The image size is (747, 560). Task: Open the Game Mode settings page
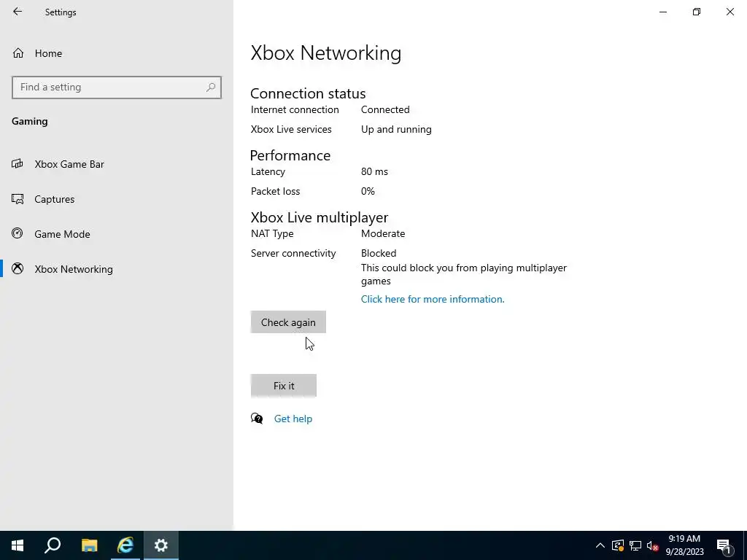[x=117, y=234]
